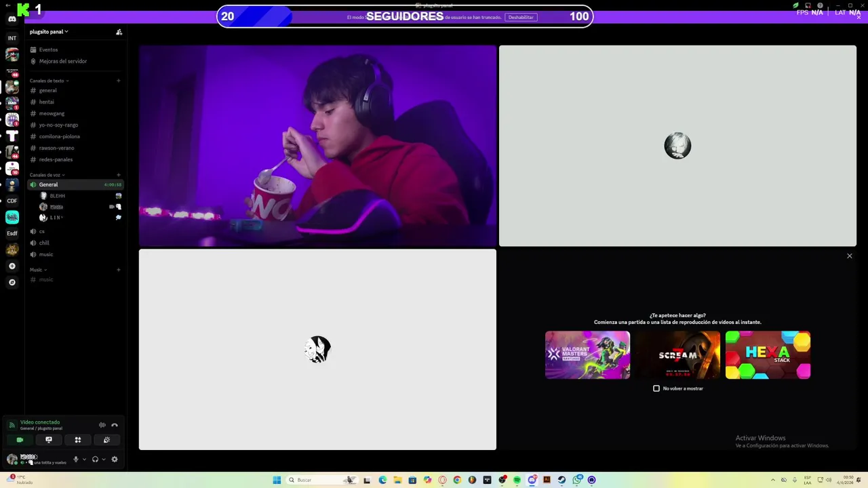The width and height of the screenshot is (868, 488).
Task: Open Spotify from the taskbar
Action: click(x=517, y=480)
